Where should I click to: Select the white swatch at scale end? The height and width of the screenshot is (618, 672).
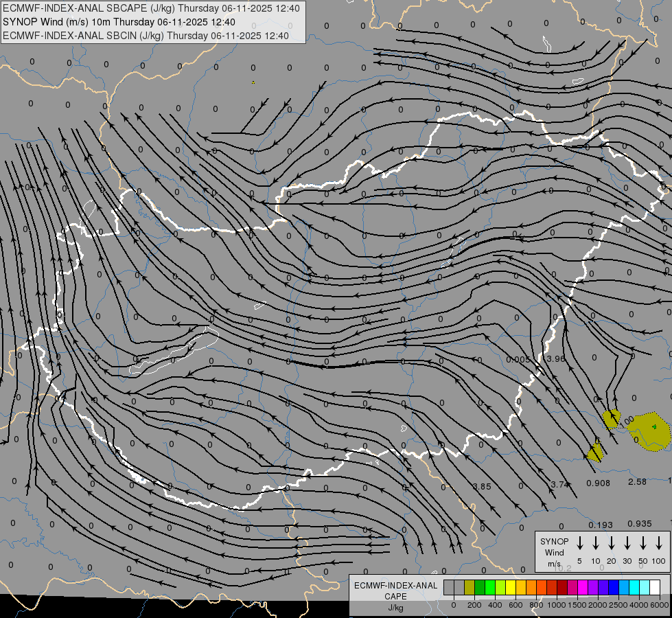click(x=655, y=587)
